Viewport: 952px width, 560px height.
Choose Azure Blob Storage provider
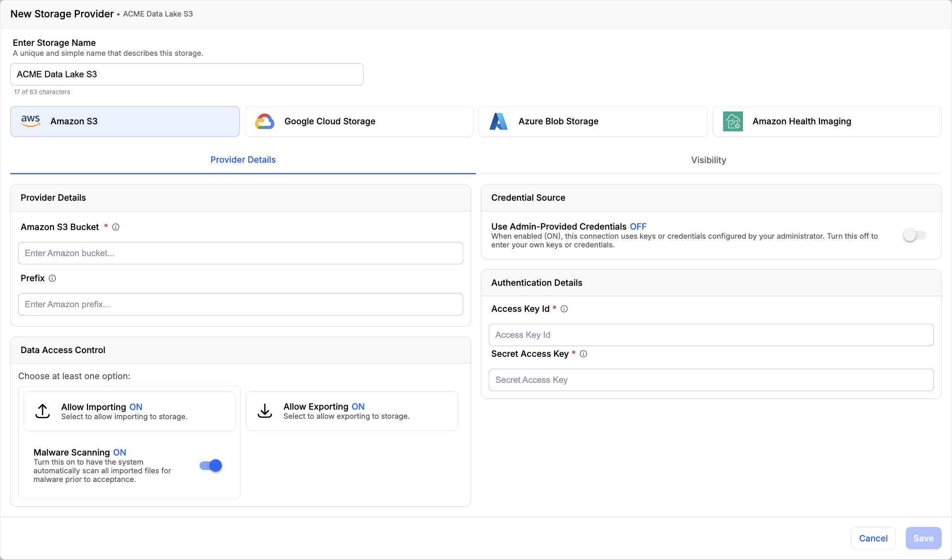tap(593, 121)
